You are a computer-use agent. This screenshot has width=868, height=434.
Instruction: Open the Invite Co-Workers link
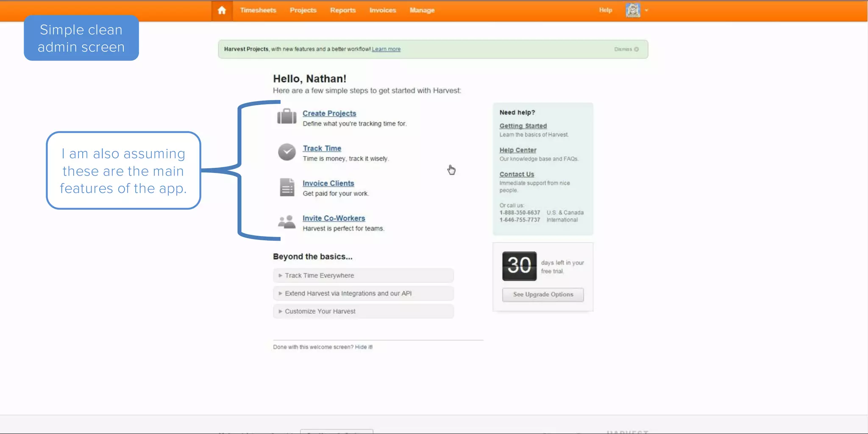click(334, 218)
